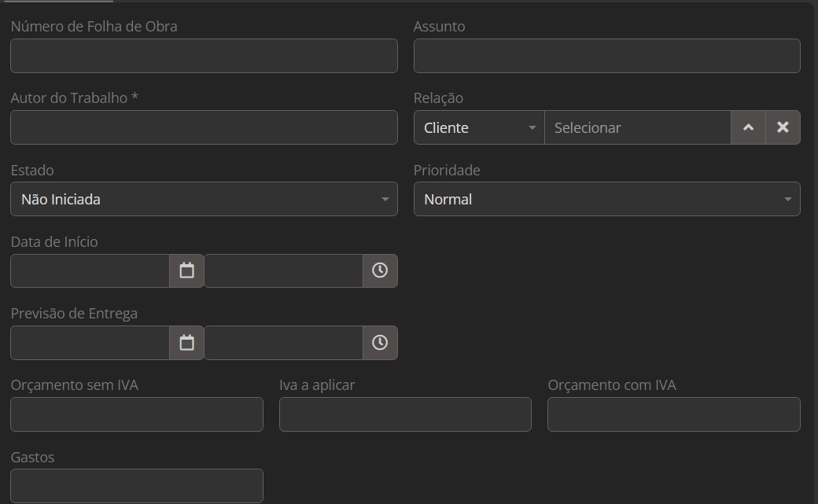This screenshot has height=504, width=818.
Task: Expand the Cliente relation type dropdown
Action: click(x=479, y=127)
